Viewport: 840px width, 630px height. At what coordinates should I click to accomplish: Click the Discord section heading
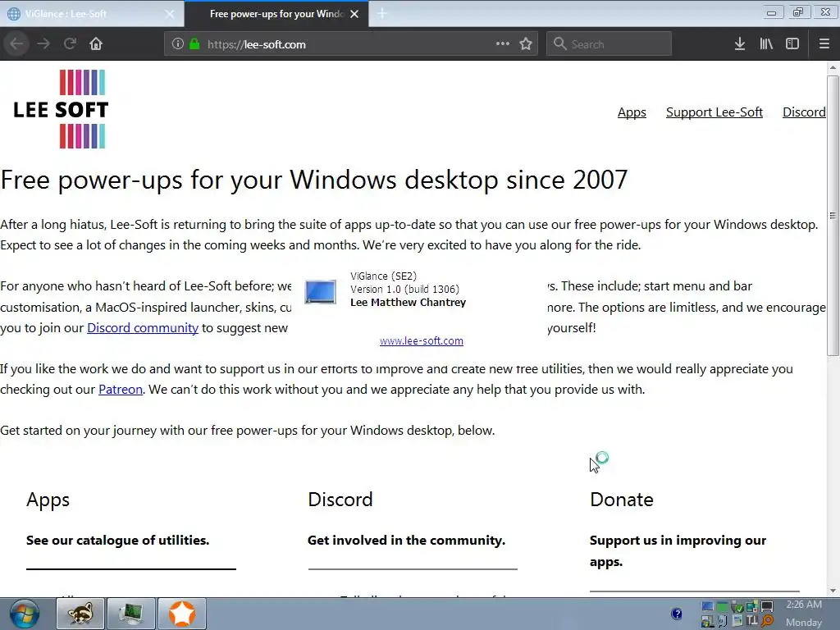pyautogui.click(x=340, y=500)
